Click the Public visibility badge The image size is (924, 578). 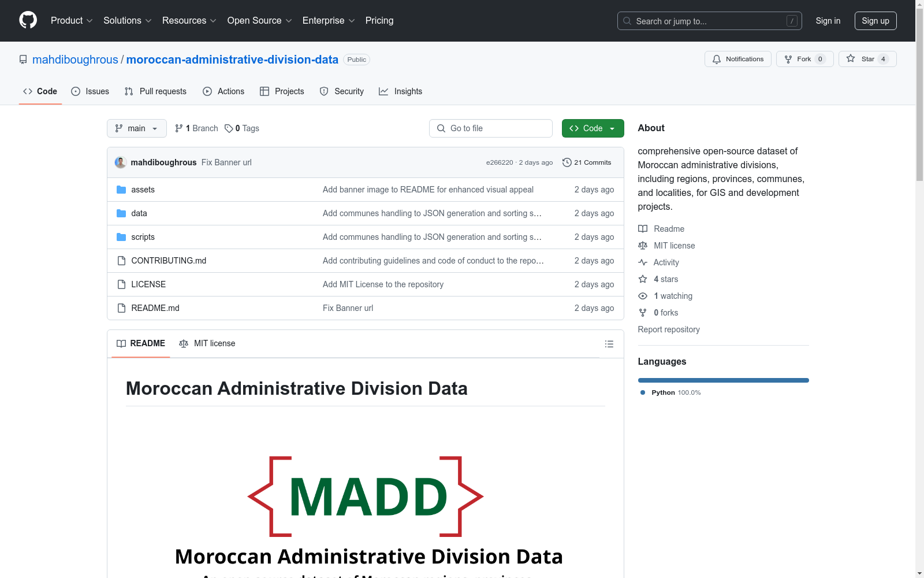click(356, 60)
